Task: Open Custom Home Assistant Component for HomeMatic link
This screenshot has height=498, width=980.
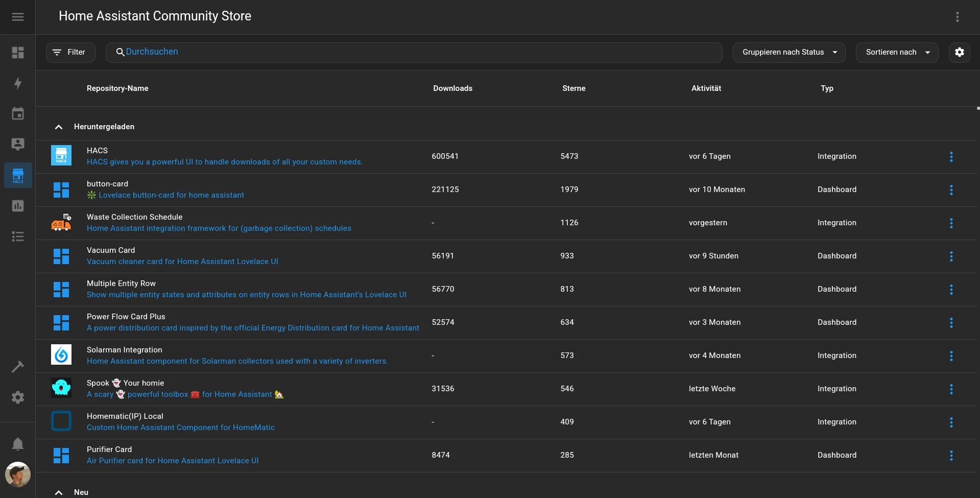Action: tap(181, 428)
